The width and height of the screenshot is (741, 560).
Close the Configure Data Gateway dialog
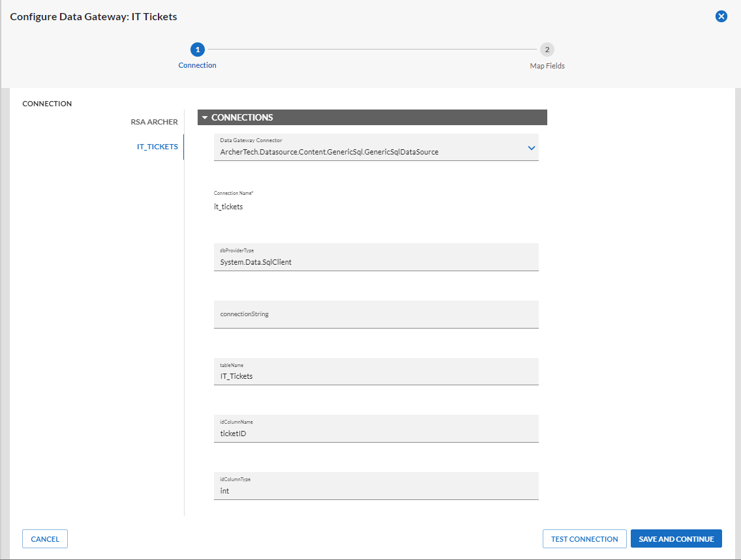(x=721, y=16)
